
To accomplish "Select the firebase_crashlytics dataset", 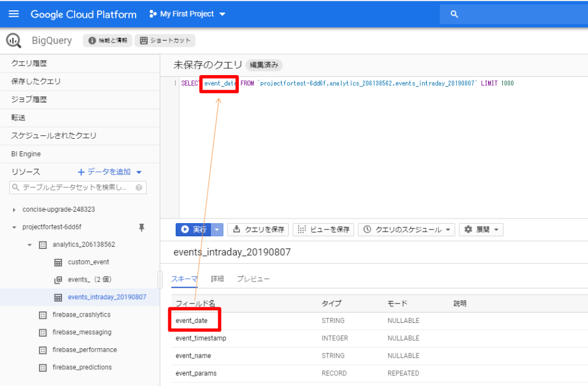I will [x=82, y=314].
